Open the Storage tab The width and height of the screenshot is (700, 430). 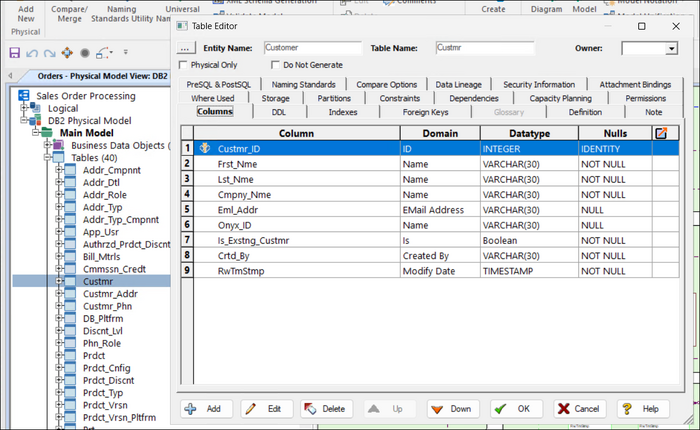pyautogui.click(x=275, y=98)
